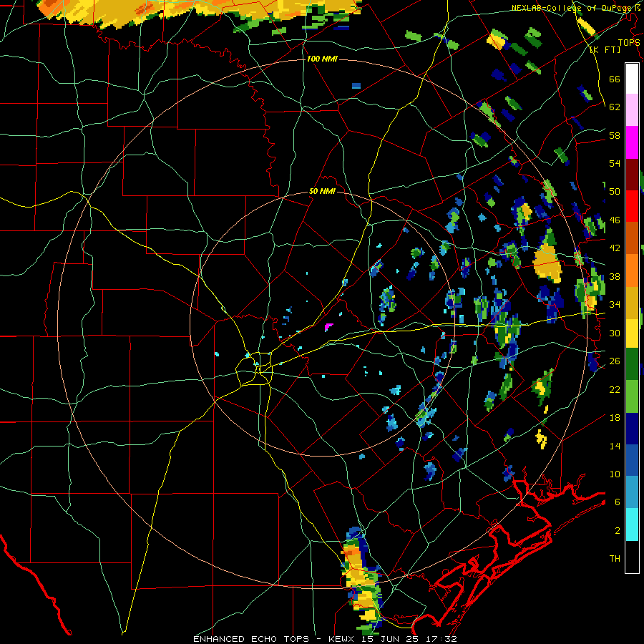Click the bright yellow legend swatch
Viewport: 644px width, 644px height.
tap(632, 333)
